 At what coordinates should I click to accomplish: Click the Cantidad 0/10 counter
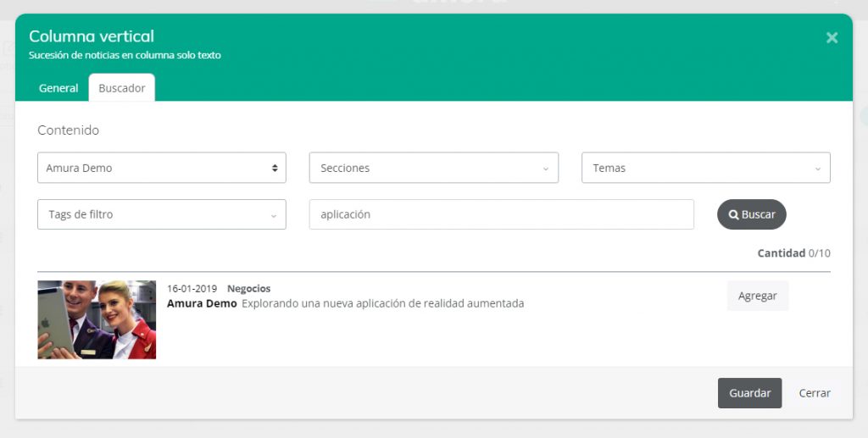[793, 253]
